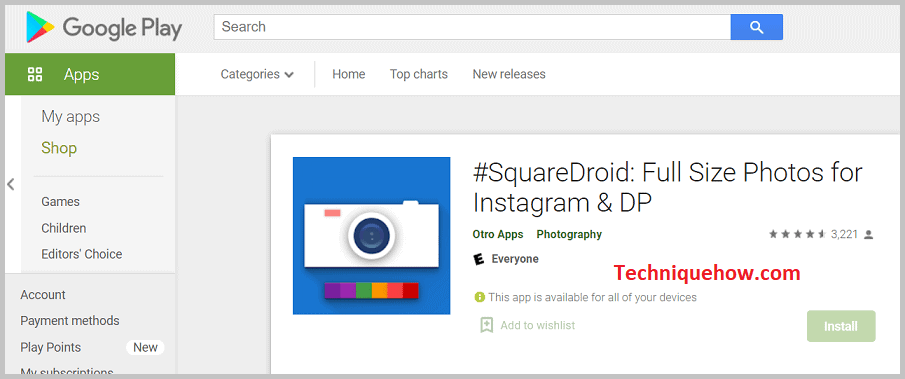The image size is (905, 379).
Task: Open the Top charts tab
Action: (418, 74)
